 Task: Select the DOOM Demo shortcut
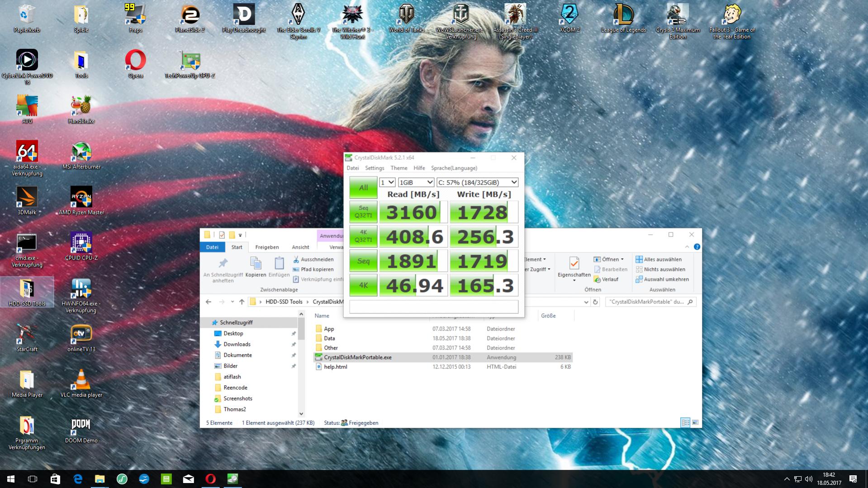[x=81, y=429]
